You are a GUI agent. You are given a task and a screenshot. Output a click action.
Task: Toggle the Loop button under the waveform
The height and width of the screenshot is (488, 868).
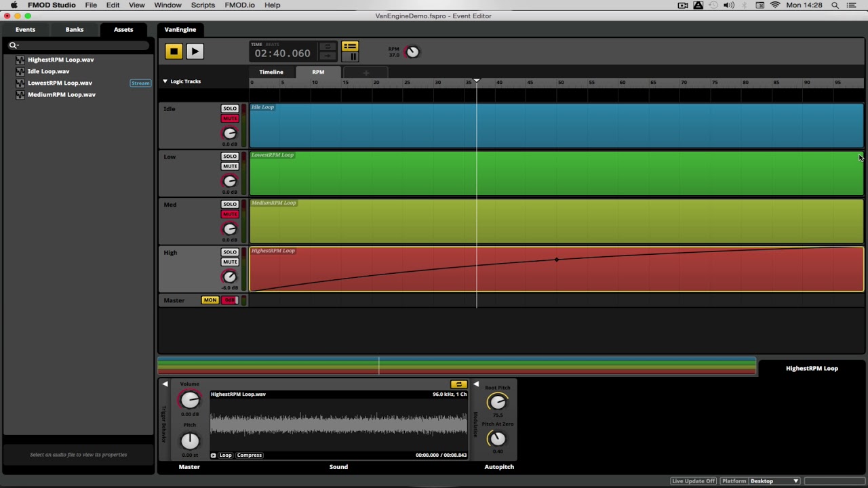tap(226, 455)
